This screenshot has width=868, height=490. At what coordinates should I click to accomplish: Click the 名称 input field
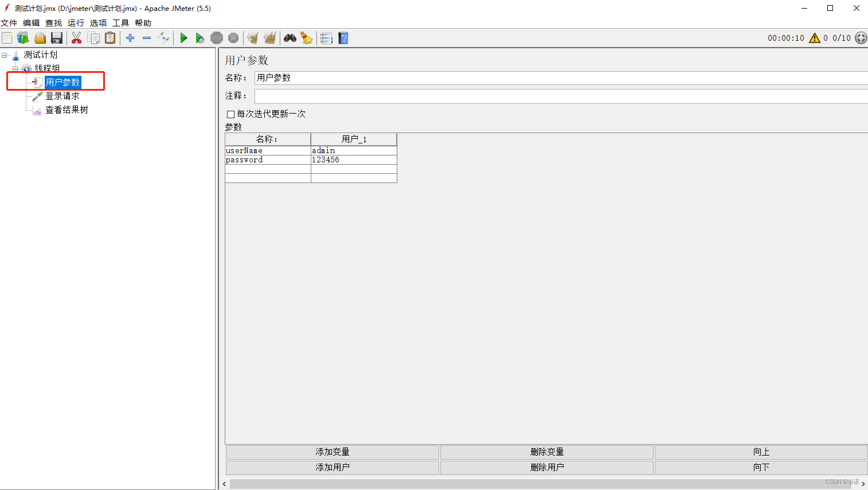coord(561,78)
